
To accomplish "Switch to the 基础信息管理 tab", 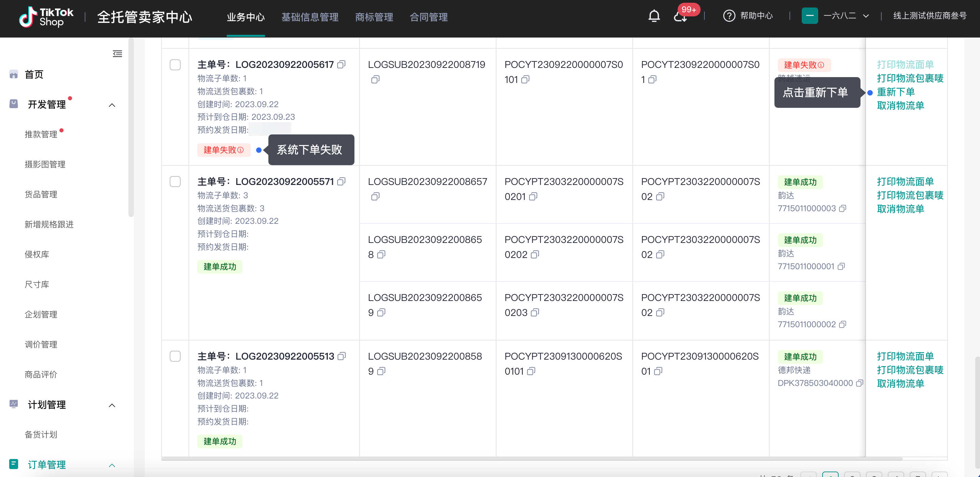I will pyautogui.click(x=310, y=17).
